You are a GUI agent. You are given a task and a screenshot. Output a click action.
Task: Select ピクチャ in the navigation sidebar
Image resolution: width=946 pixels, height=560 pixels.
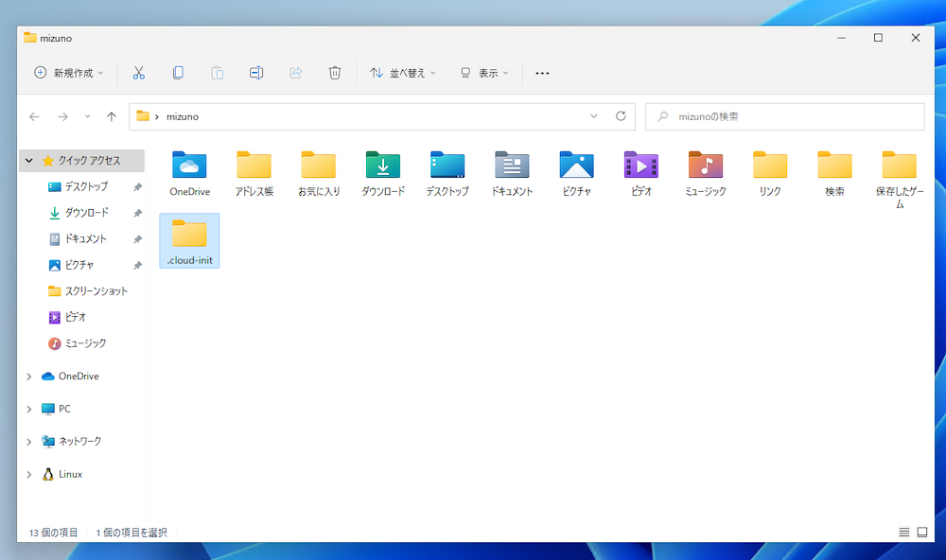point(79,265)
